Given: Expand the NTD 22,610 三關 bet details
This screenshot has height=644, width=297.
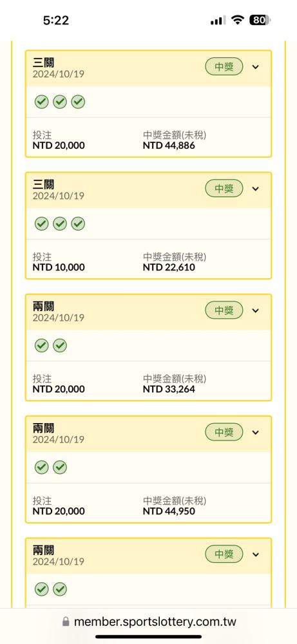Looking at the screenshot, I should (256, 189).
